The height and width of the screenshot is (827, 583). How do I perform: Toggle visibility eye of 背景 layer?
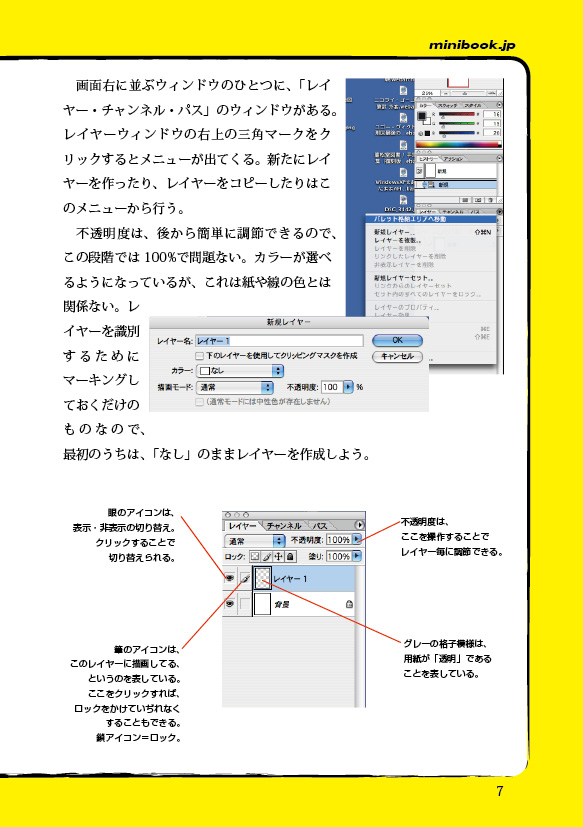coord(230,604)
